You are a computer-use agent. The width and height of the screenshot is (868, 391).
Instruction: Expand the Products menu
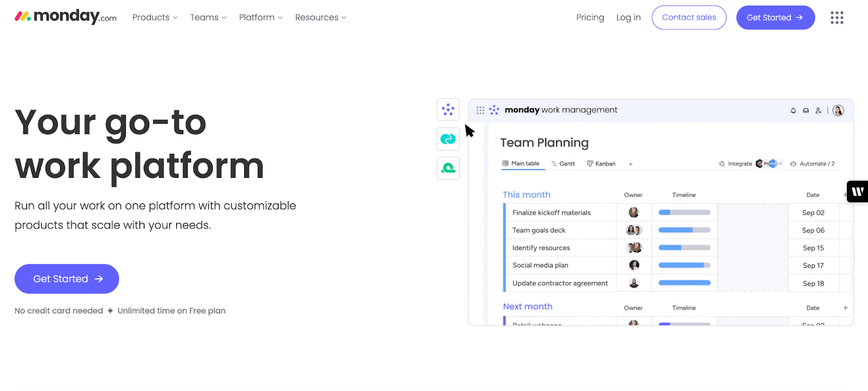pyautogui.click(x=155, y=17)
